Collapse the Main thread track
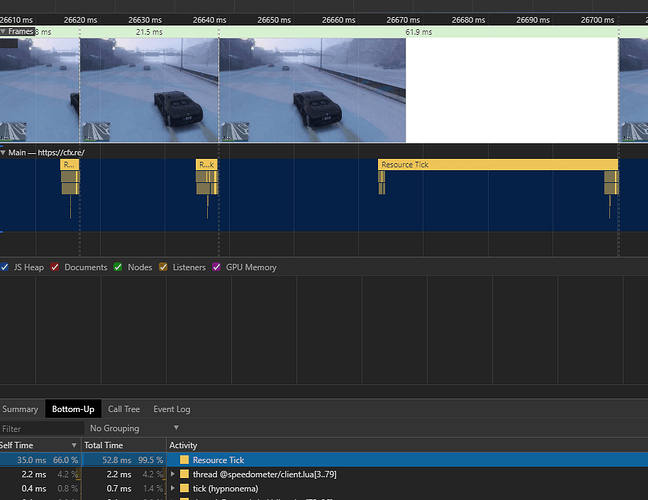Screen dimensions: 648x500 3,152
